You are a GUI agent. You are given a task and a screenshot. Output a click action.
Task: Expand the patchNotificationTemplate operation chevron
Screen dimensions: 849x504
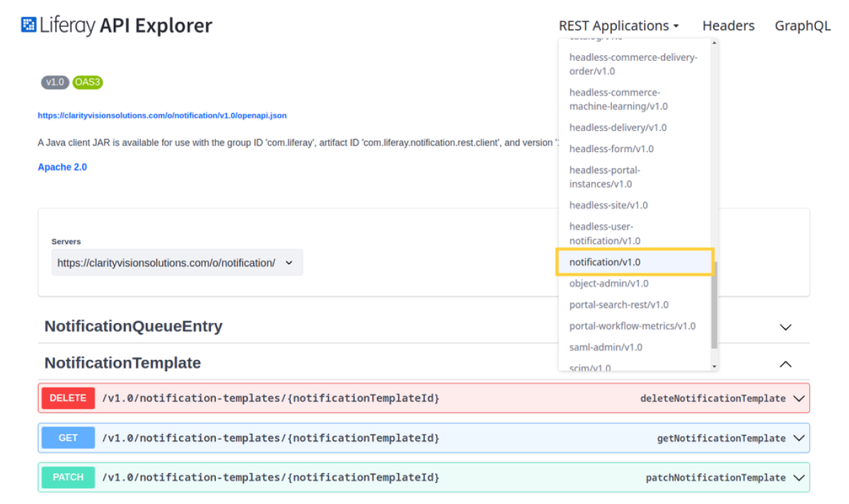coord(799,477)
